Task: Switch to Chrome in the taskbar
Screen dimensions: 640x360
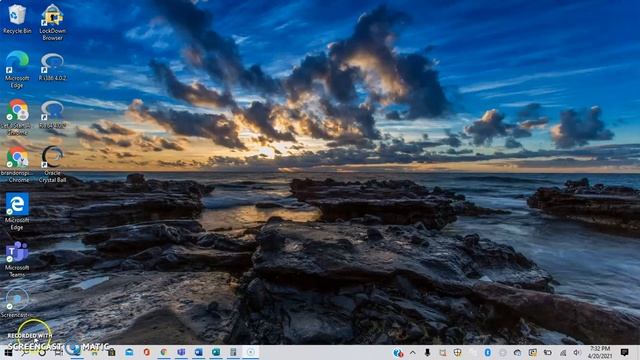Action: click(x=164, y=352)
